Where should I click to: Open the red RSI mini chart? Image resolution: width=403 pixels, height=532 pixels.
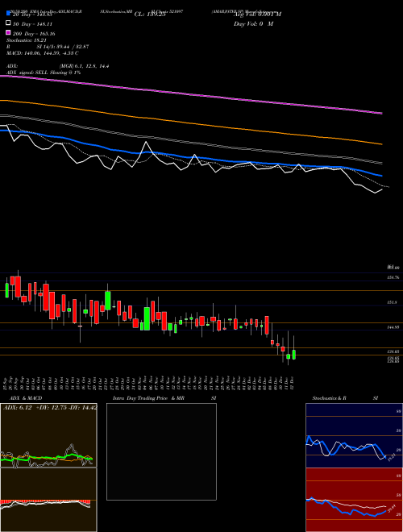point(354,500)
